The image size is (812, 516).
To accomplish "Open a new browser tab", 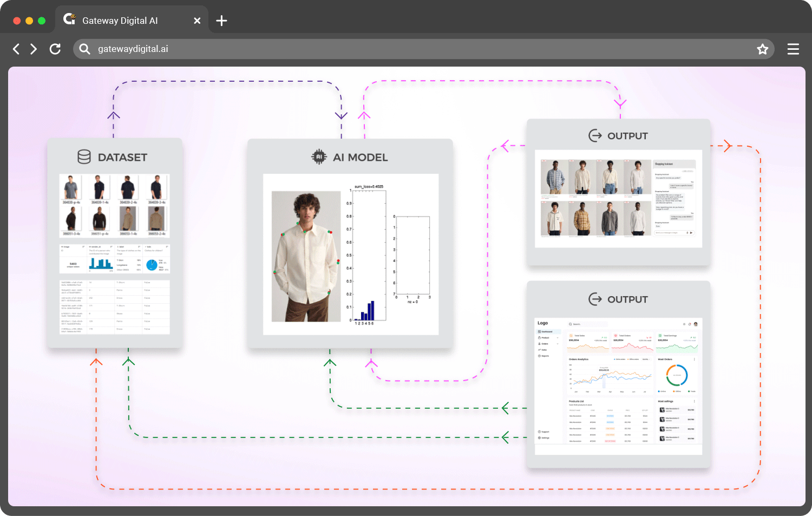I will pyautogui.click(x=221, y=21).
